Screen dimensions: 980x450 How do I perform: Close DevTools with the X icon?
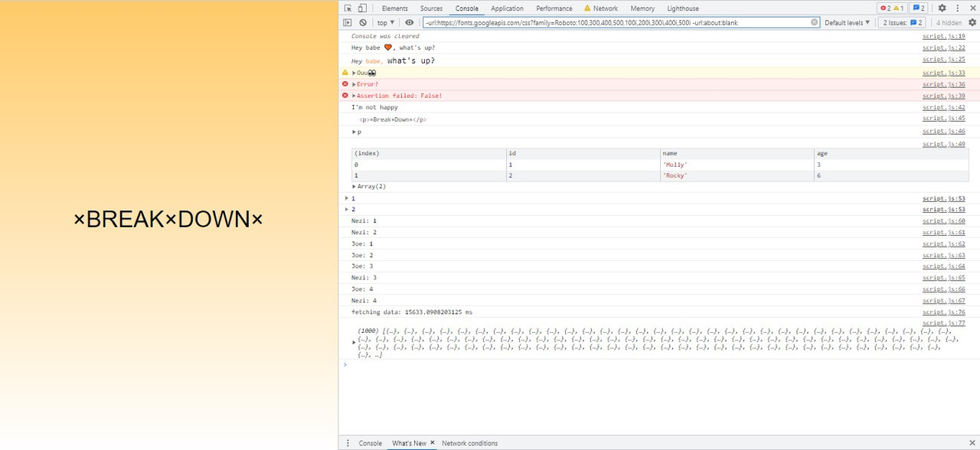pyautogui.click(x=972, y=8)
